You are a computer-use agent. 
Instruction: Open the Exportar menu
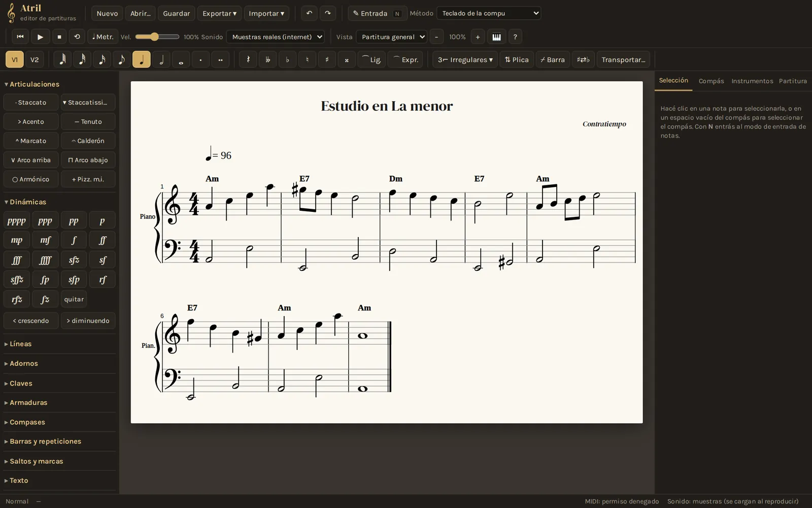tap(219, 13)
